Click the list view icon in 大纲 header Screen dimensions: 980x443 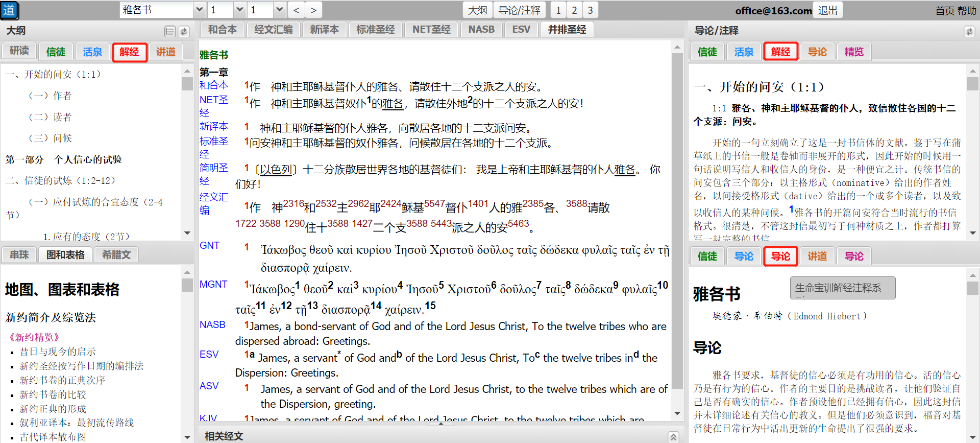pos(170,32)
